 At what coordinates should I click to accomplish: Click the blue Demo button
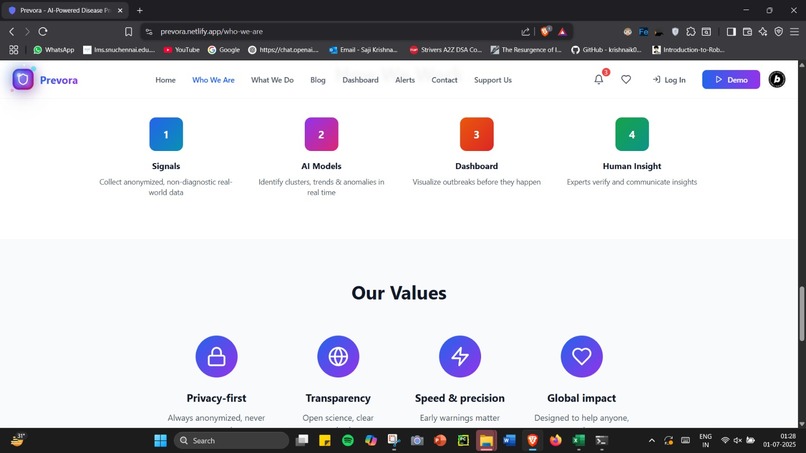point(731,80)
